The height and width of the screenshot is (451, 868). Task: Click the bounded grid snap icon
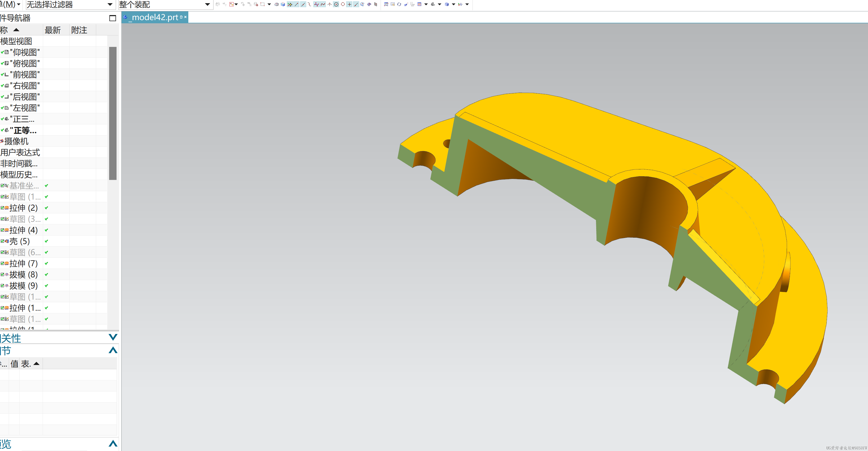[x=376, y=4]
